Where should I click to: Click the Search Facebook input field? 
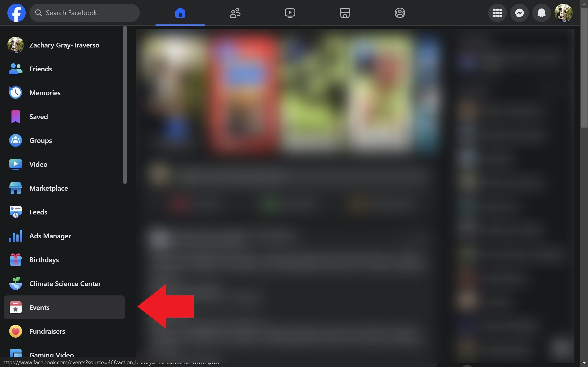click(x=84, y=13)
